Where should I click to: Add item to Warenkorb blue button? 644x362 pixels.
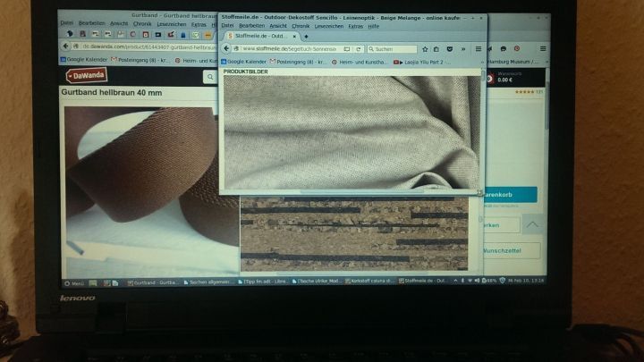tap(511, 195)
